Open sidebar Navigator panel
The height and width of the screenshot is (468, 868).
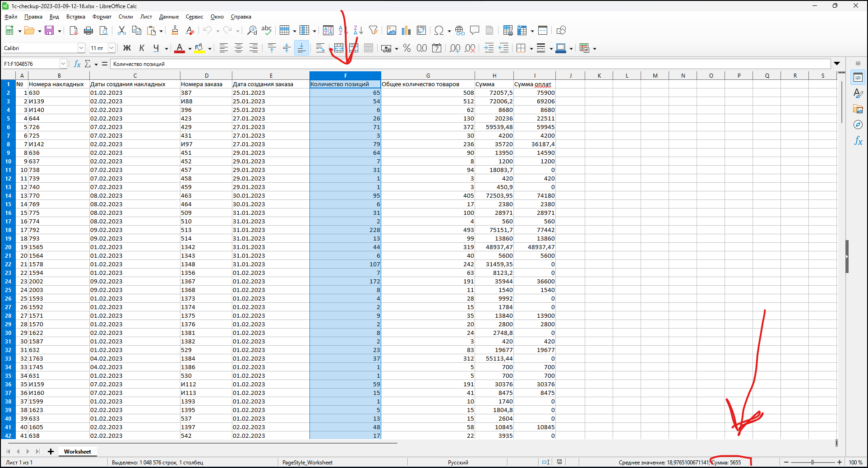pos(858,125)
